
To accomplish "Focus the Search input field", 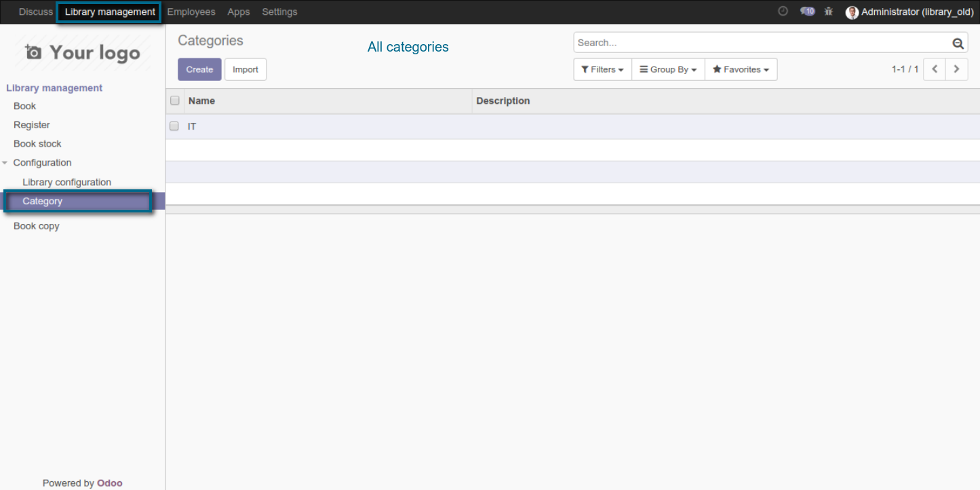I will 763,43.
